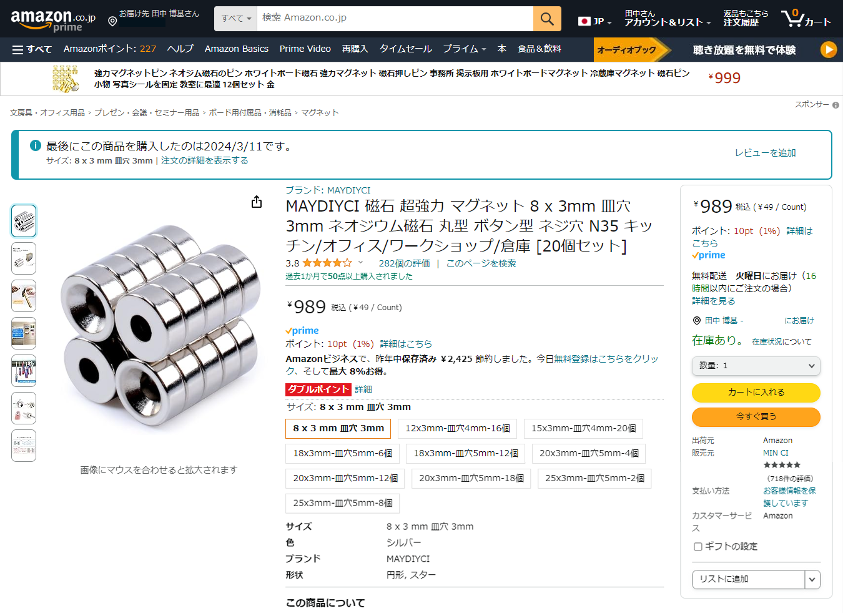
Task: Click the star rating dropdown next to 3.8
Action: pos(360,263)
